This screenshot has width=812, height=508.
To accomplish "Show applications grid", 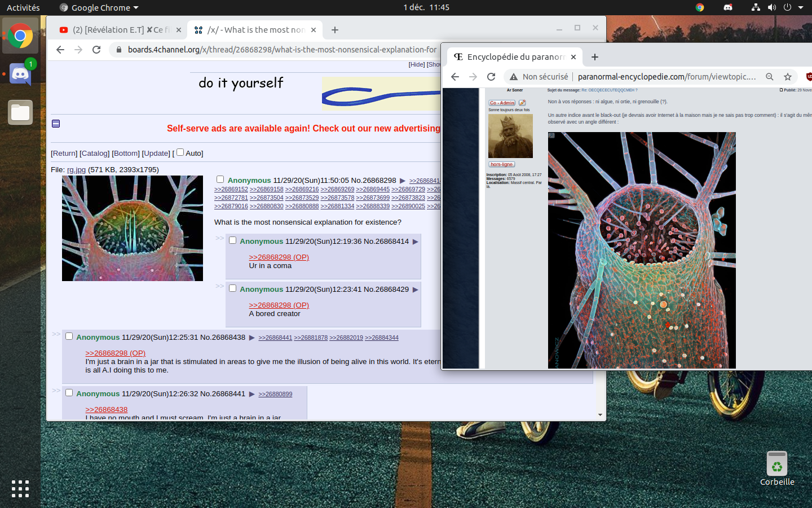I will 20,488.
